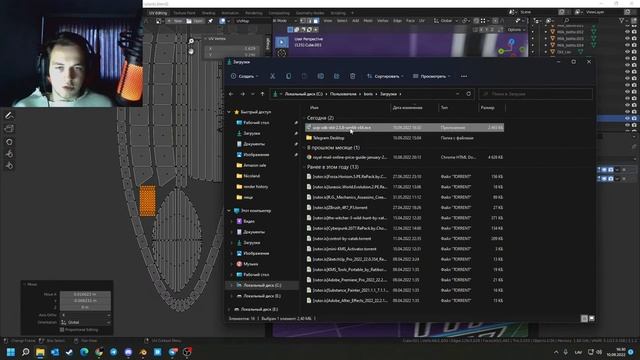640x360 pixels.
Task: Collapse Быстрый доступ tree section
Action: click(x=229, y=112)
